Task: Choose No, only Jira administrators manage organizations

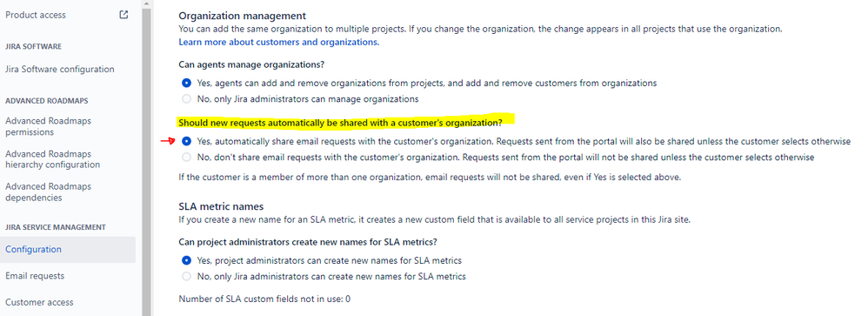Action: coord(186,99)
